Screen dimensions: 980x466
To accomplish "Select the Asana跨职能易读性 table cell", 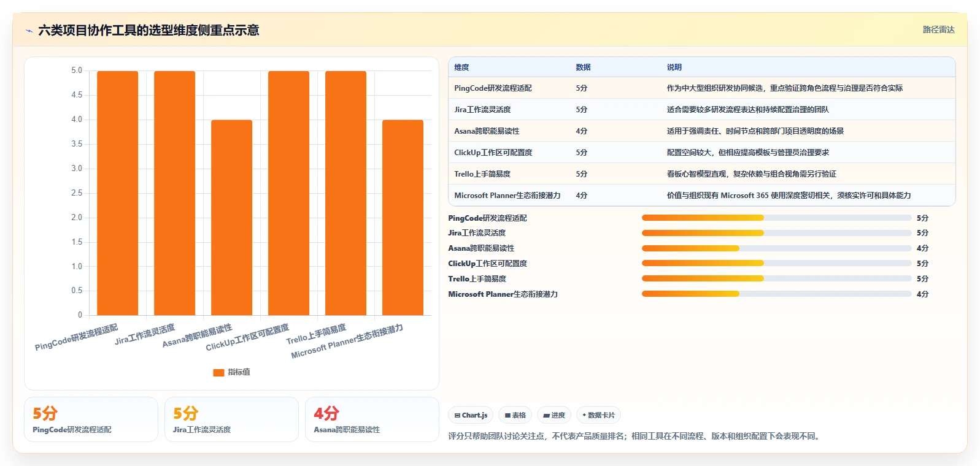I will pyautogui.click(x=487, y=131).
